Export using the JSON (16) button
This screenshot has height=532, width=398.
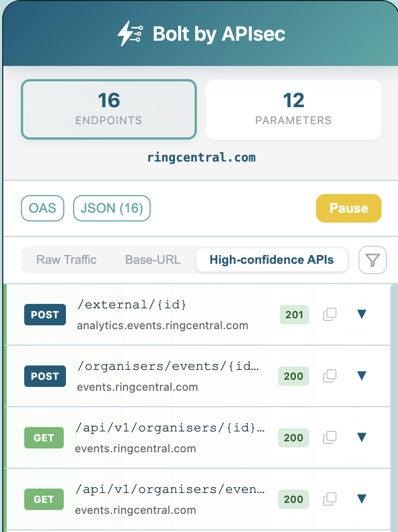click(112, 208)
